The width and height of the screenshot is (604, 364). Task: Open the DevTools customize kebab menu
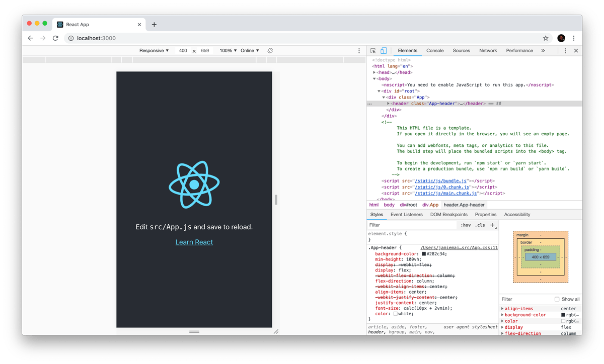point(566,50)
